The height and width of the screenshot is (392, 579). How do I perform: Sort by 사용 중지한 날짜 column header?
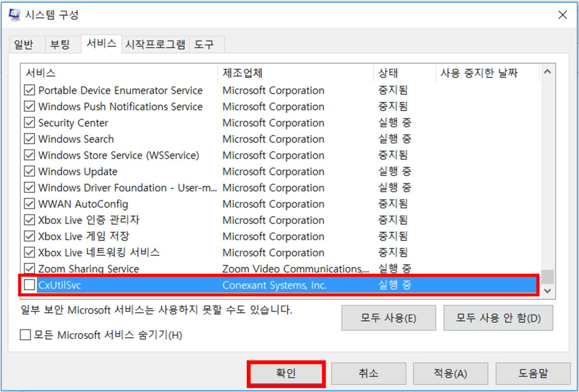tap(487, 73)
